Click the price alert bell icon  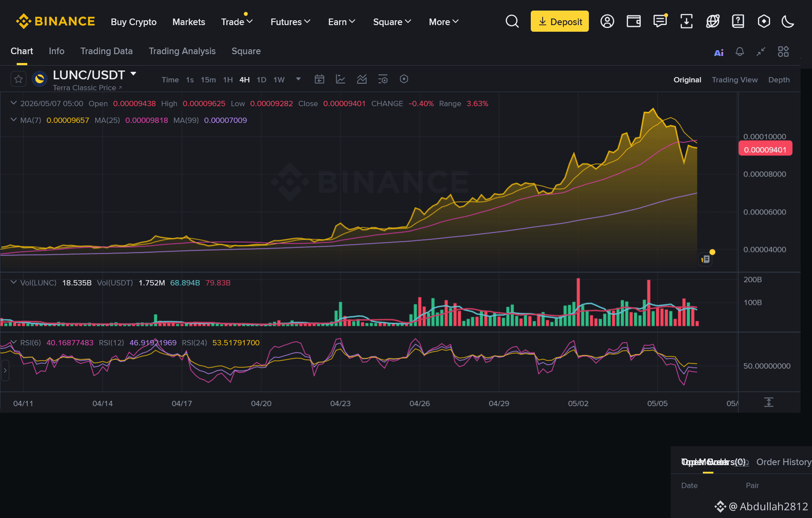coord(740,52)
